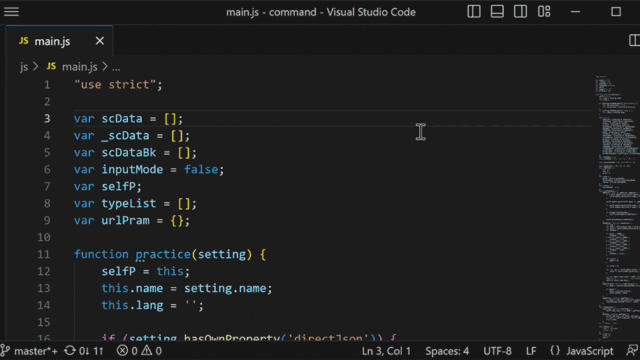
Task: Select the UTF-8 encoding indicator
Action: [497, 351]
